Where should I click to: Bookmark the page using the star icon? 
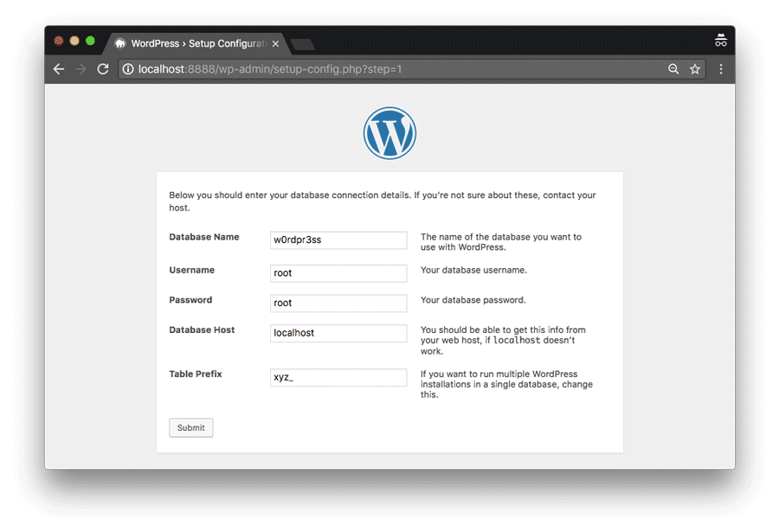click(x=695, y=69)
